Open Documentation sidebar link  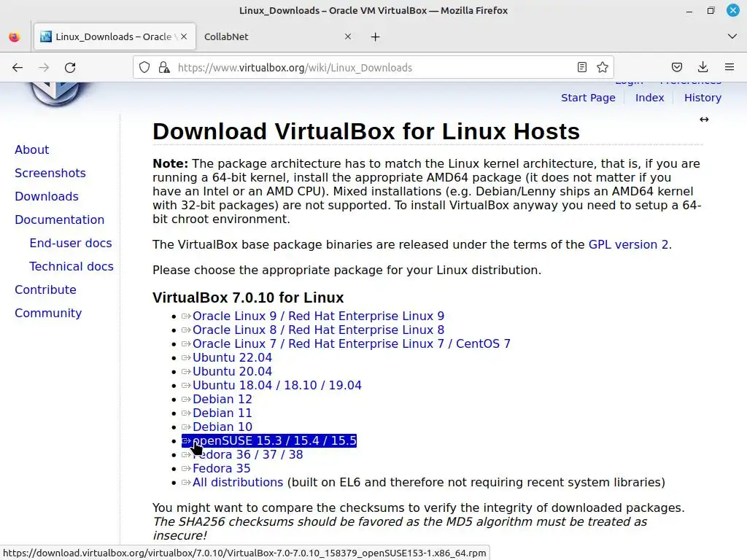60,219
